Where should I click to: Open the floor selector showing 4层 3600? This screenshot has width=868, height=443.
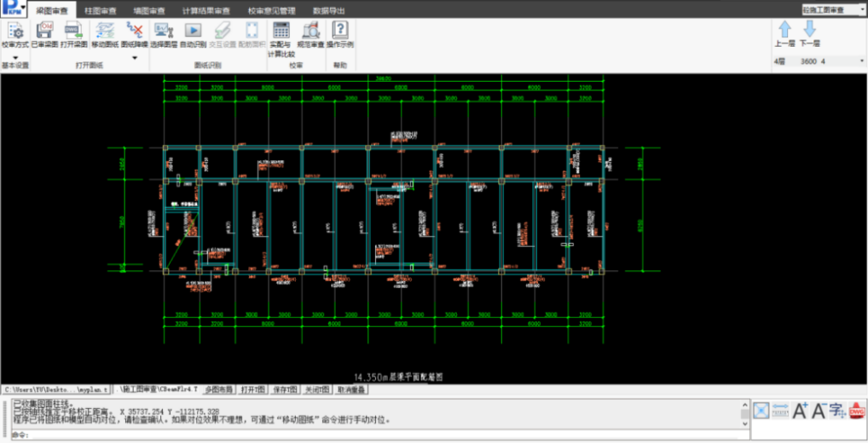(819, 61)
